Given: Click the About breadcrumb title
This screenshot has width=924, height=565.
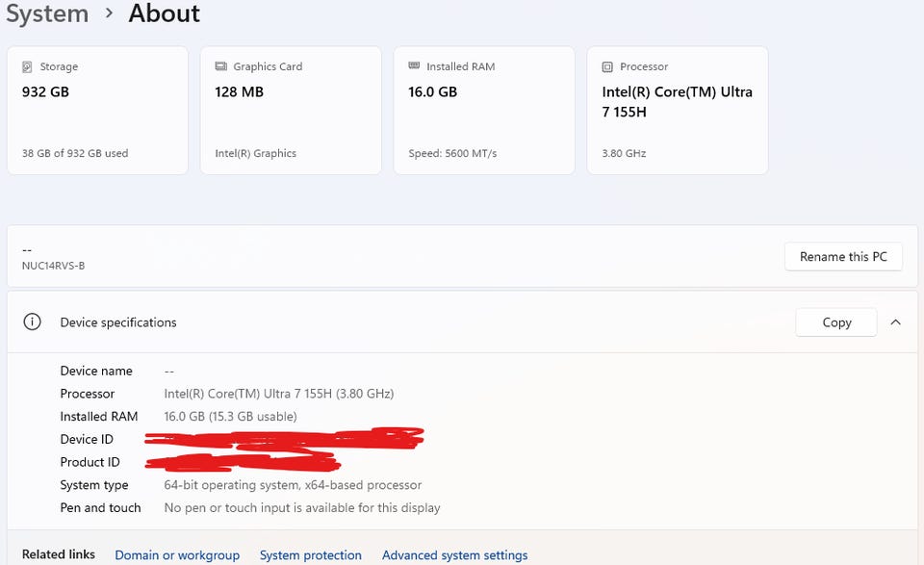Looking at the screenshot, I should pos(165,13).
